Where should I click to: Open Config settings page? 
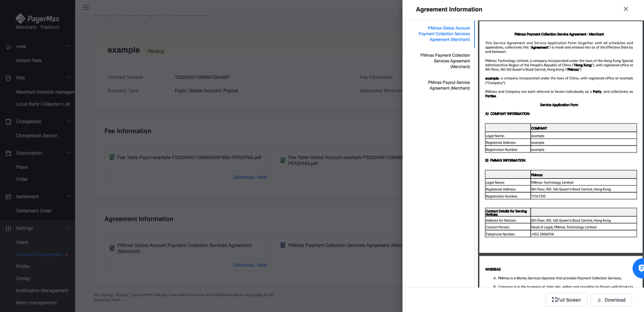[23, 279]
